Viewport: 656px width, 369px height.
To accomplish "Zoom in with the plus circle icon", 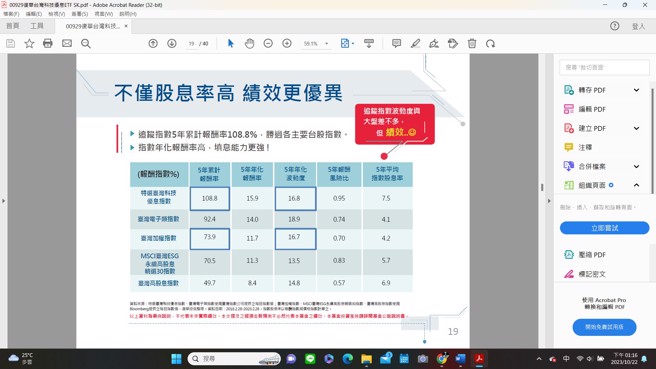I will coord(287,44).
